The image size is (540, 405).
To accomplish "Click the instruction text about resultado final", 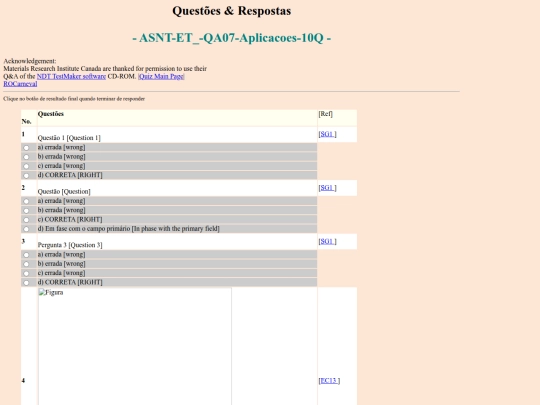I will tap(74, 99).
